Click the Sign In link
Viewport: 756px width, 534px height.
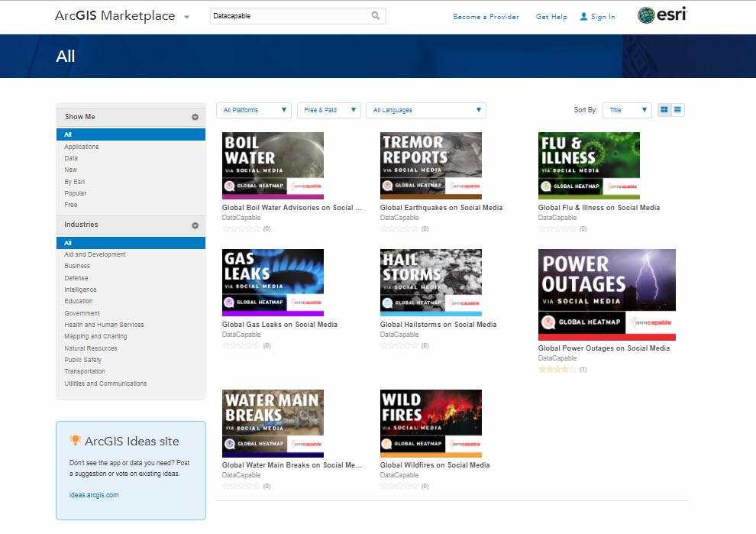603,16
